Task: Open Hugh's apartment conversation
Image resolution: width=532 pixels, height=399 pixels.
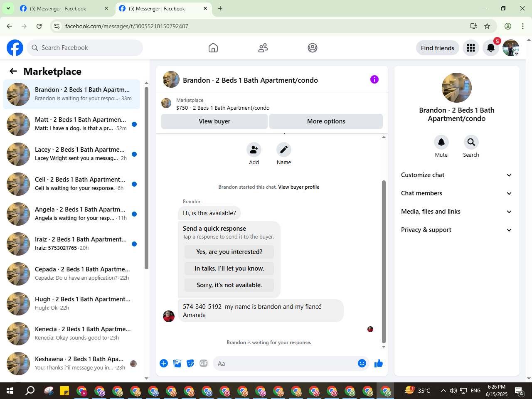Action: 72,304
